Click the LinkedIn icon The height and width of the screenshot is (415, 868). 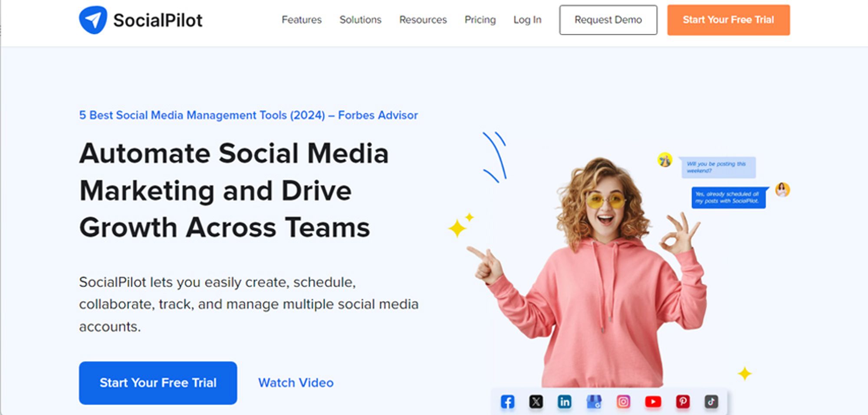[565, 402]
